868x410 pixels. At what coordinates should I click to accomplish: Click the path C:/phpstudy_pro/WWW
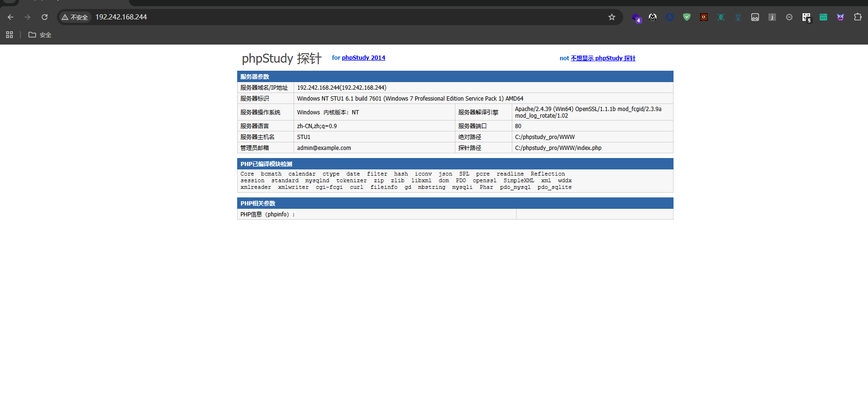(545, 137)
